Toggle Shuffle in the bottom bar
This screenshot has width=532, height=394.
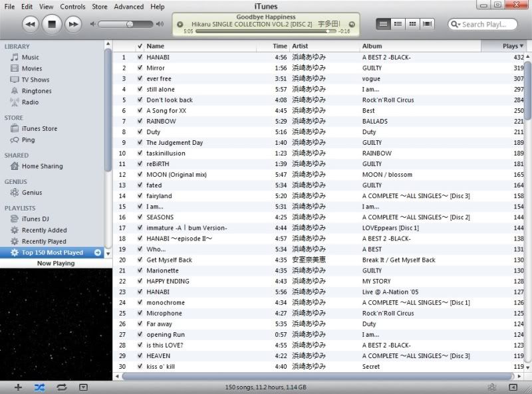pos(39,387)
